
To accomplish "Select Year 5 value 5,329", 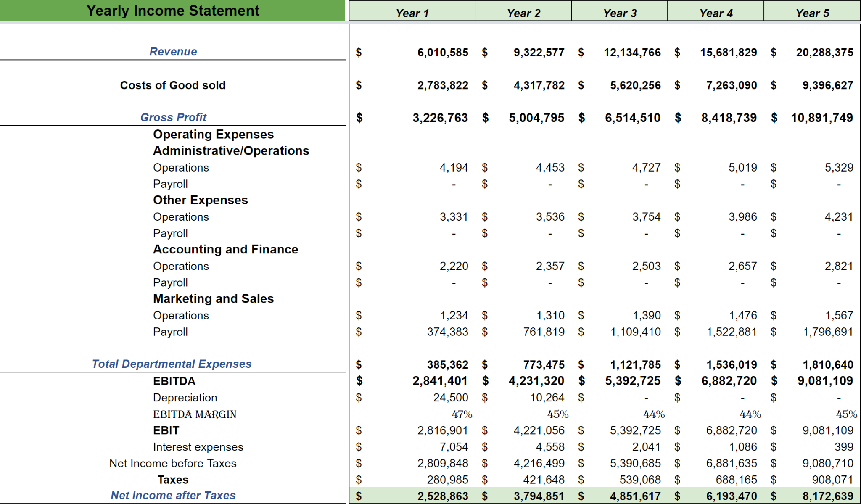I will [x=839, y=168].
